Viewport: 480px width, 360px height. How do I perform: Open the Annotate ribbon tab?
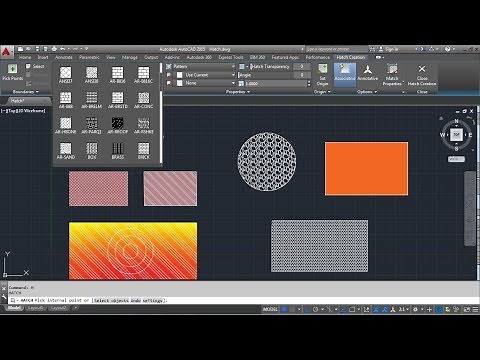[x=64, y=57]
